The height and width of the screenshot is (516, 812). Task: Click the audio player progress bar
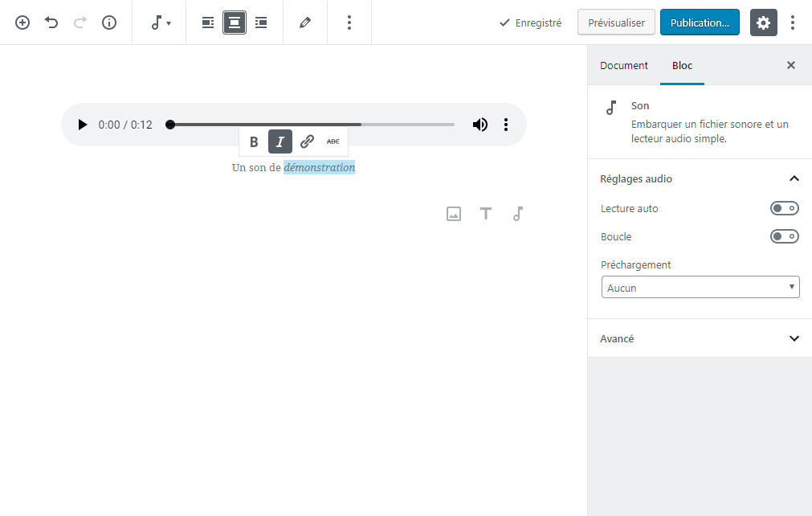point(312,125)
